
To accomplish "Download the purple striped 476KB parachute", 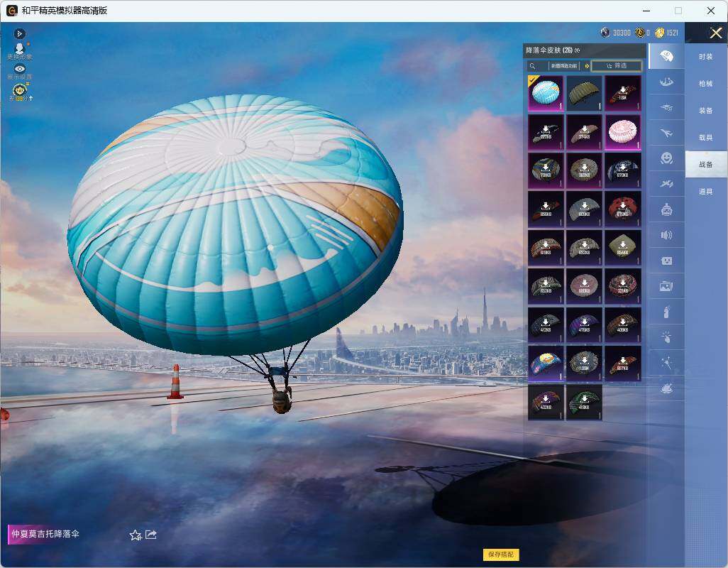I will coord(584,324).
